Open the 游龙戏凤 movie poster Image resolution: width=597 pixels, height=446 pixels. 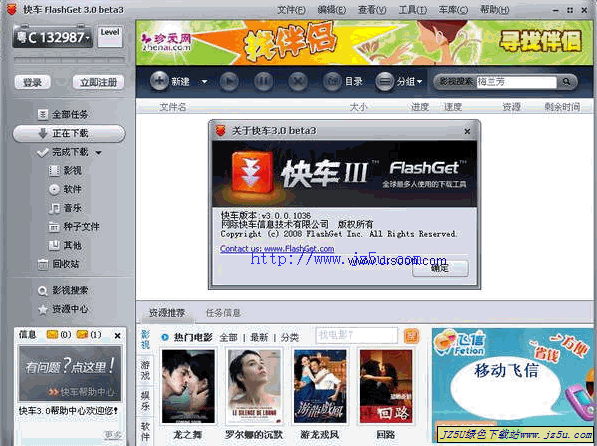click(320, 387)
